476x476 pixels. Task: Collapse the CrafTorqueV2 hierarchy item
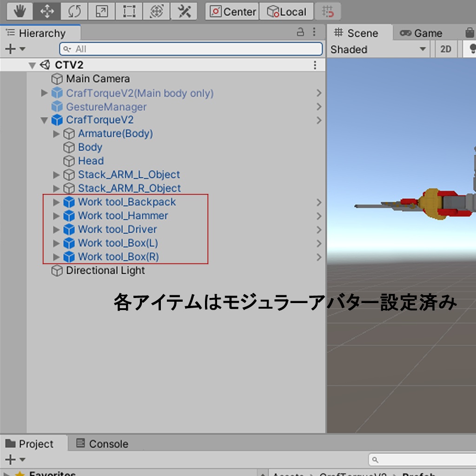(x=44, y=120)
